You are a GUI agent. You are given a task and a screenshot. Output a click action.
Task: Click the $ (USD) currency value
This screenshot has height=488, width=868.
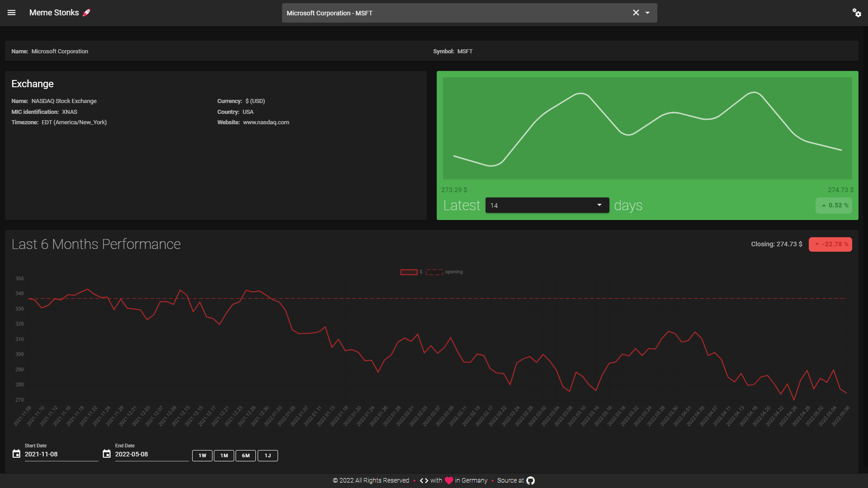255,101
